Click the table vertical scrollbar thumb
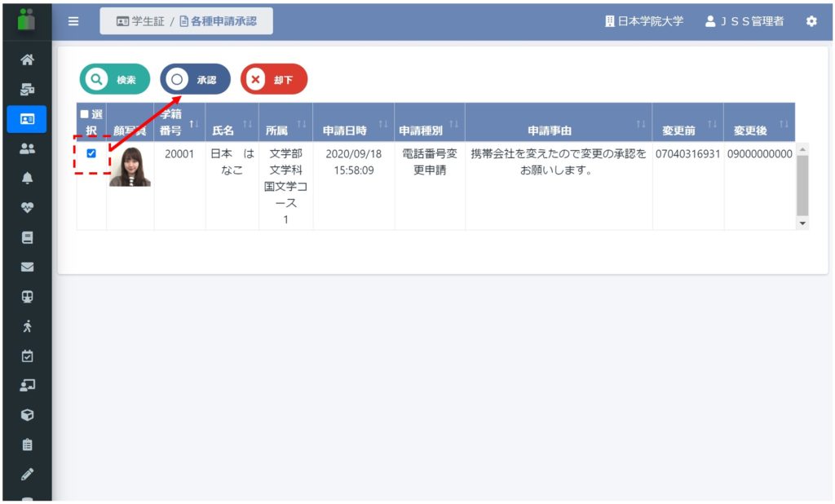The width and height of the screenshot is (835, 504). (802, 185)
